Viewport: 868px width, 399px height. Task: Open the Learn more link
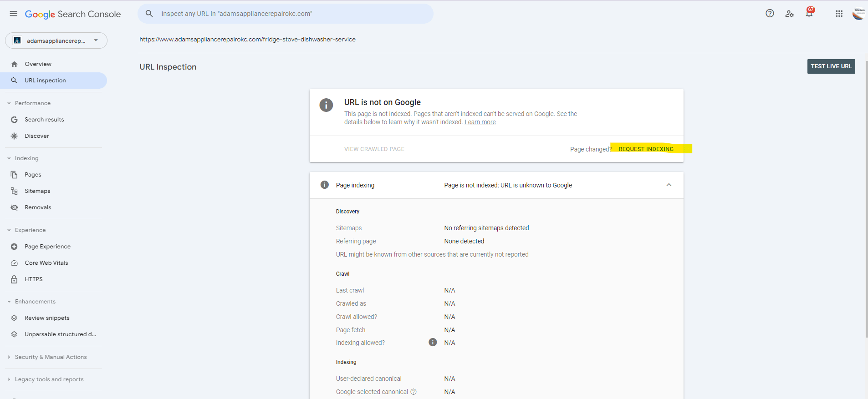pyautogui.click(x=480, y=122)
